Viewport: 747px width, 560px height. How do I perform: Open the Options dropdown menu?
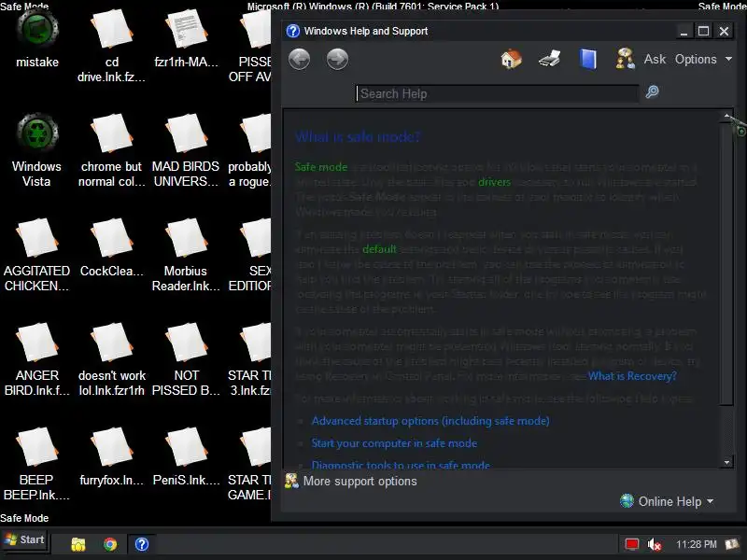(703, 59)
